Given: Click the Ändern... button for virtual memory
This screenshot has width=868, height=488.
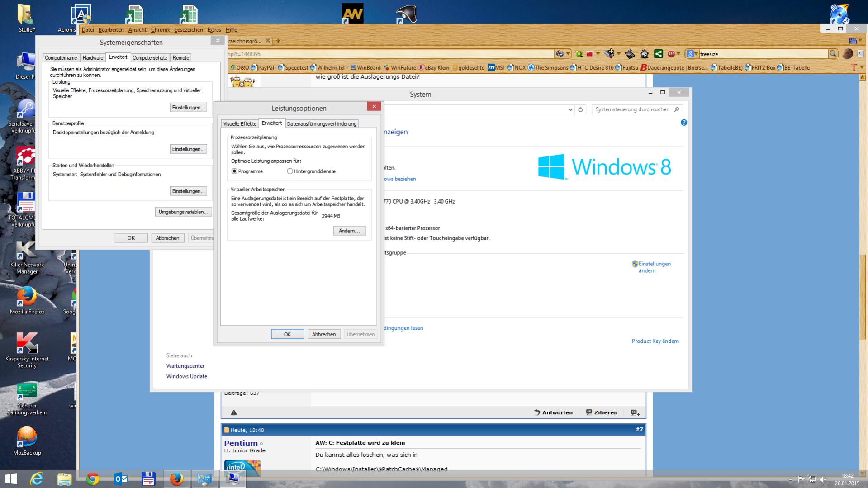Looking at the screenshot, I should point(350,231).
